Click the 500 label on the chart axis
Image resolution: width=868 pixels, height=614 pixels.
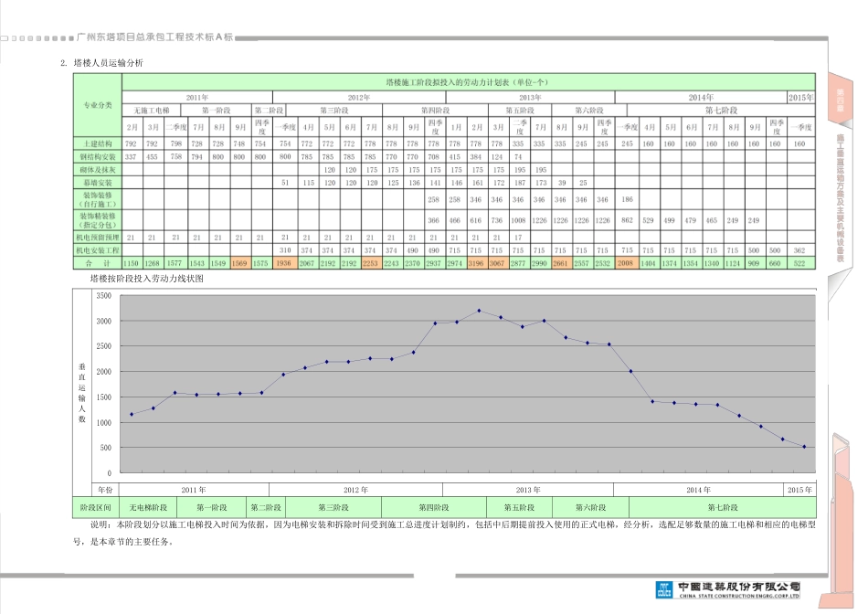click(105, 448)
